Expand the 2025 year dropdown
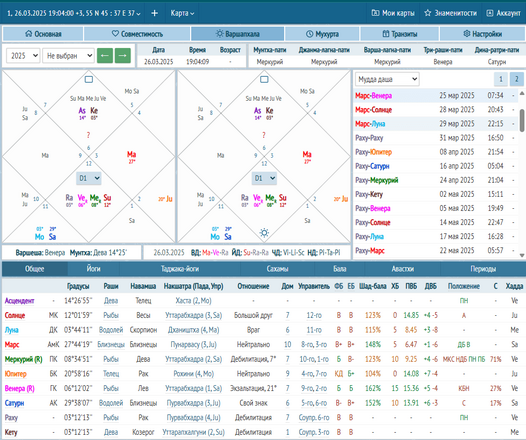Image resolution: width=526 pixels, height=440 pixels. coord(23,56)
